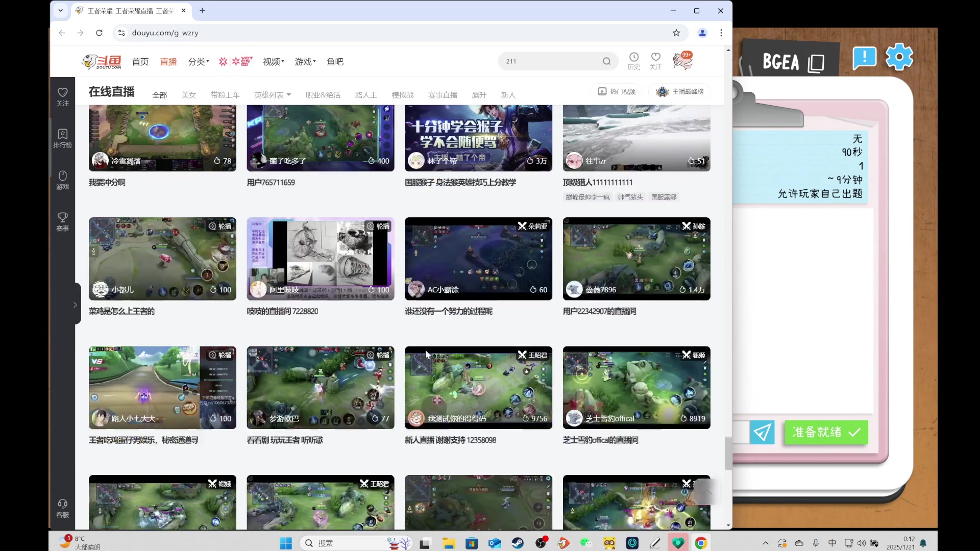Image resolution: width=980 pixels, height=551 pixels.
Task: Open 鱼吧 in nav bar
Action: click(x=335, y=62)
